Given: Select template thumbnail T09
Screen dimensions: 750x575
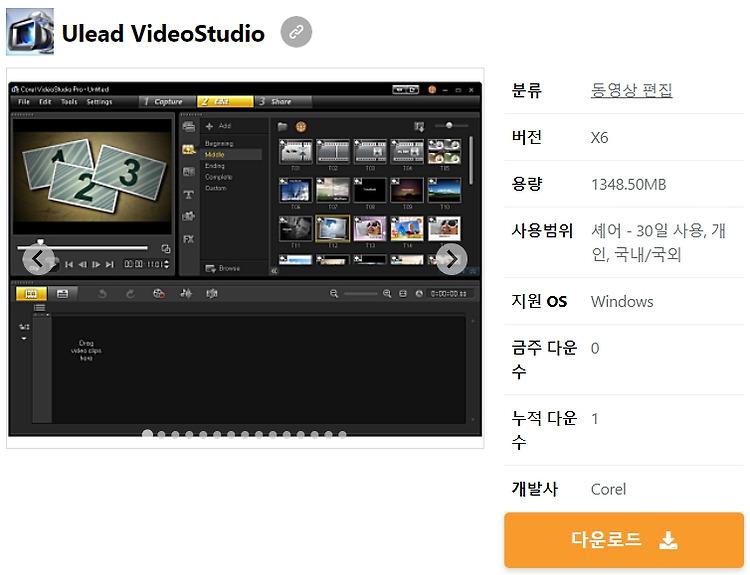Looking at the screenshot, I should (x=407, y=190).
